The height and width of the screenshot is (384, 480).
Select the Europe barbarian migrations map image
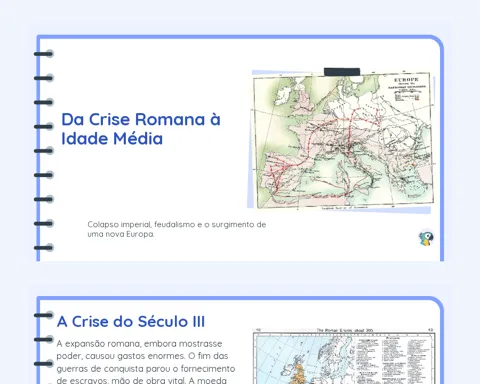(x=343, y=141)
